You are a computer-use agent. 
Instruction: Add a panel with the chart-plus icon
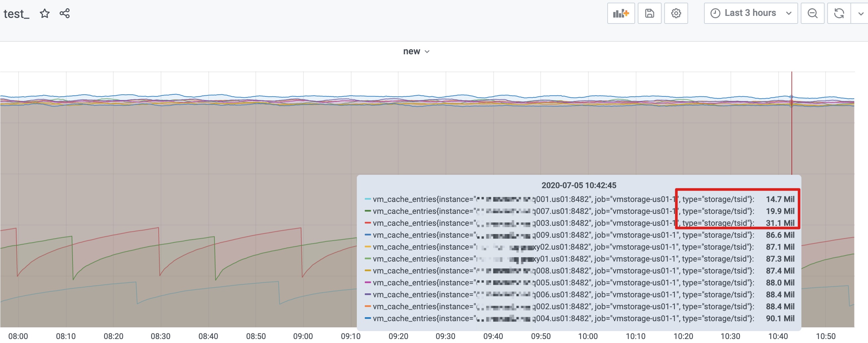[x=621, y=14]
